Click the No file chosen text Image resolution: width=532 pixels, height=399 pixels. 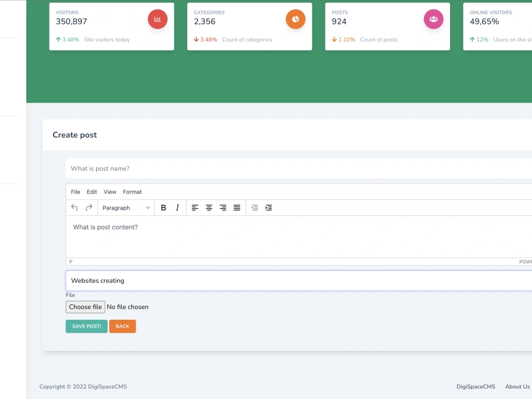128,307
